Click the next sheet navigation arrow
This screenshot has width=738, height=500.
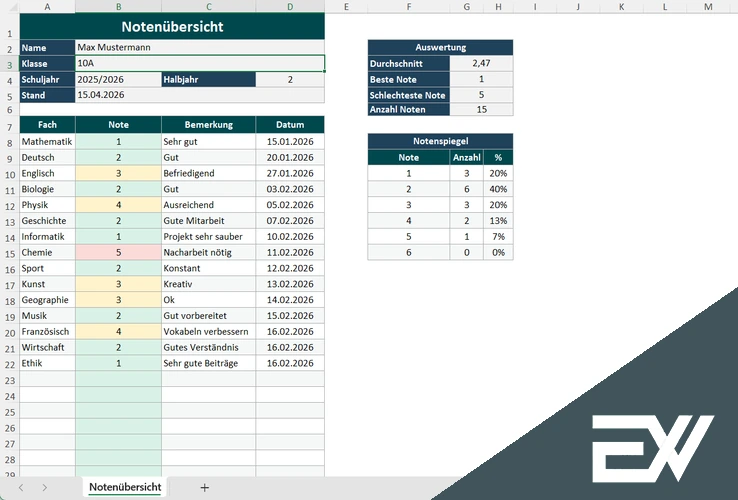point(45,487)
